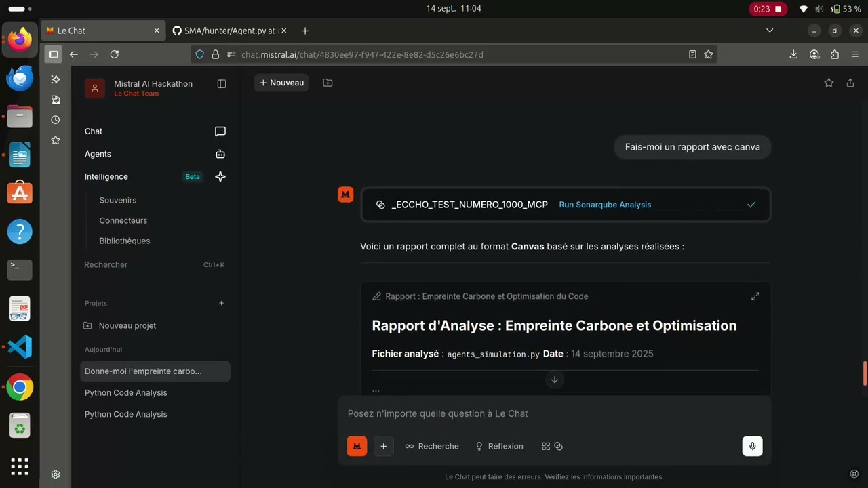Open Terminal from the Ubuntu dock
The image size is (868, 488).
[20, 270]
